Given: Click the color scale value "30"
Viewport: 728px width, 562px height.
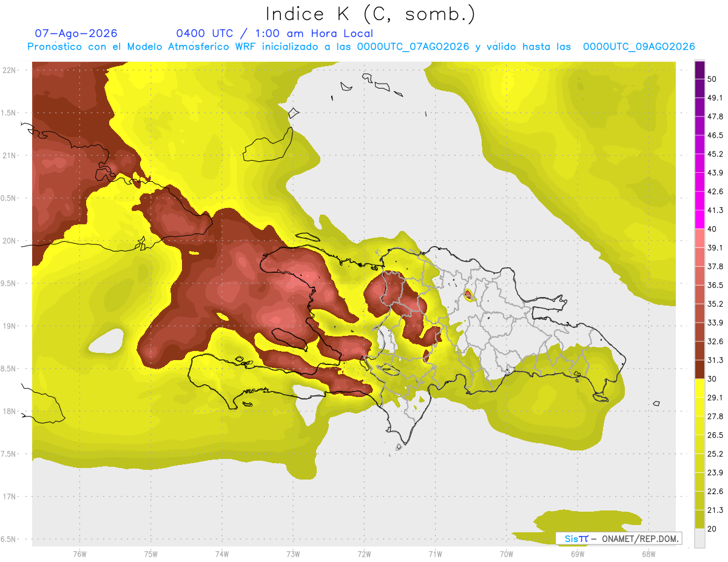Looking at the screenshot, I should [x=712, y=379].
